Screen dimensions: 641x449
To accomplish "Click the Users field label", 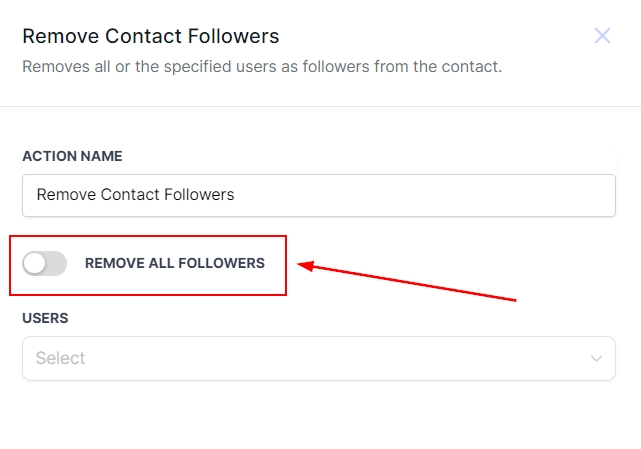I will pos(45,318).
